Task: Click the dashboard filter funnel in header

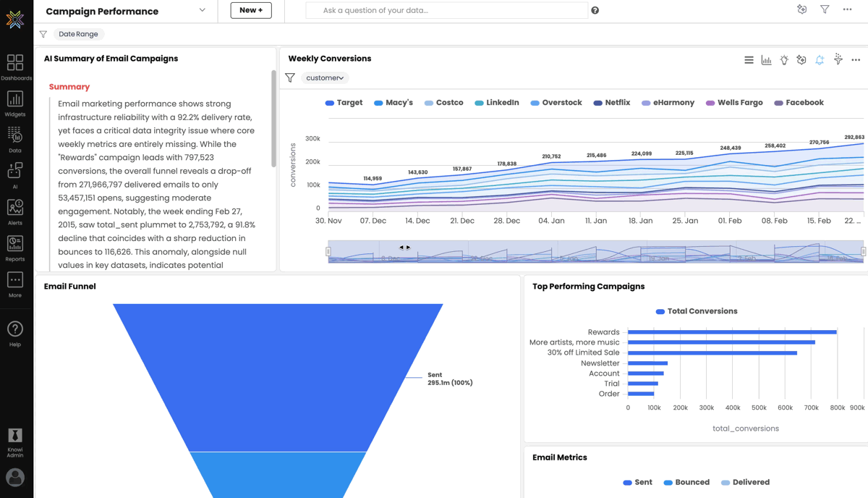Action: 825,9
